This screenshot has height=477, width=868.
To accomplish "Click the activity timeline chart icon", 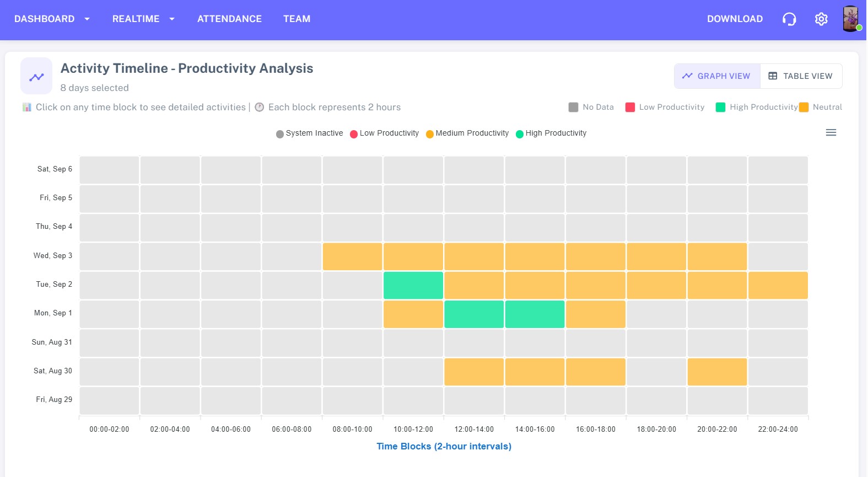I will (36, 77).
